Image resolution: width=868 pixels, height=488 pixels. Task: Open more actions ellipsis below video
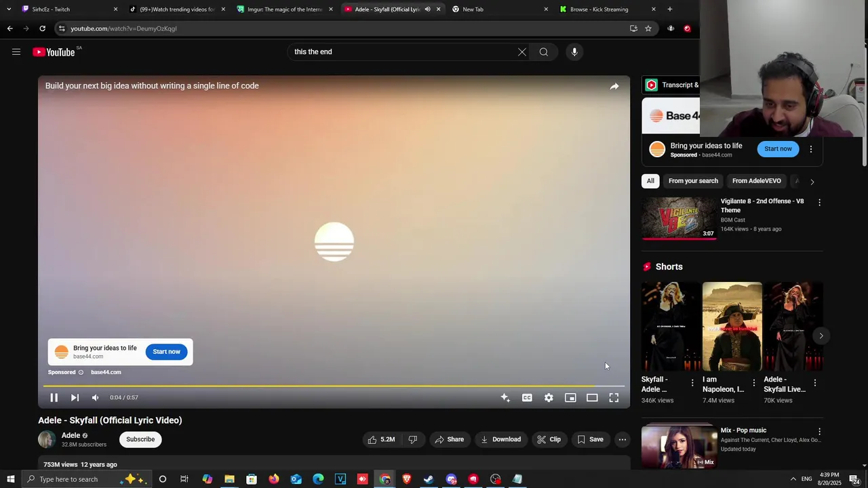coord(623,439)
